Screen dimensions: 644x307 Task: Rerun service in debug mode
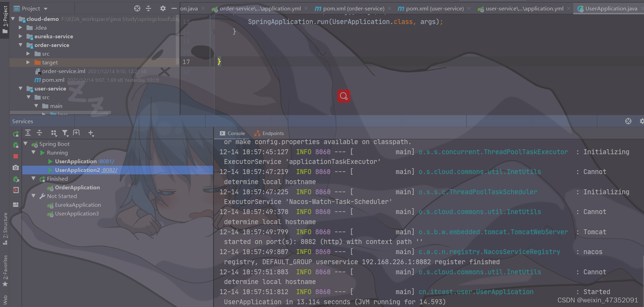click(16, 145)
